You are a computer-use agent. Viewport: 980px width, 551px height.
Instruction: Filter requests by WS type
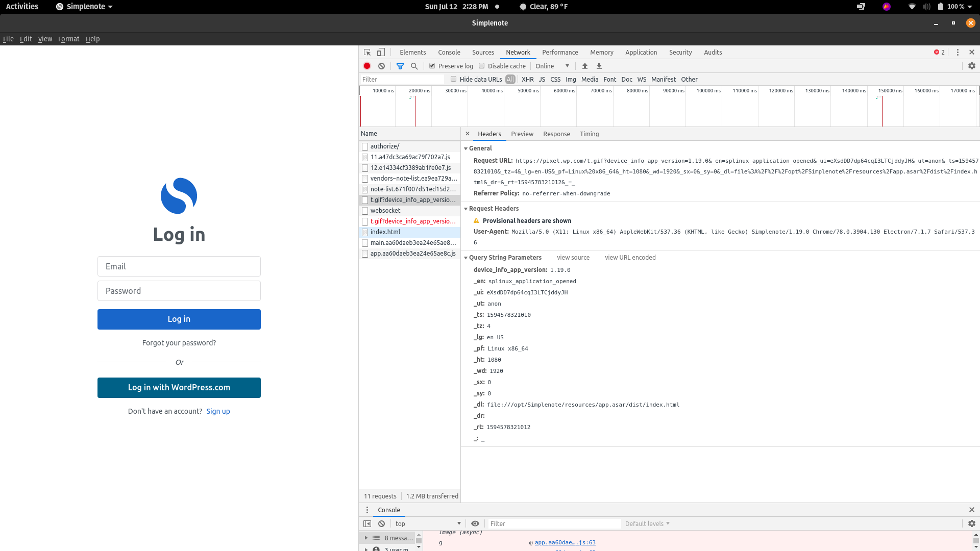(x=642, y=79)
